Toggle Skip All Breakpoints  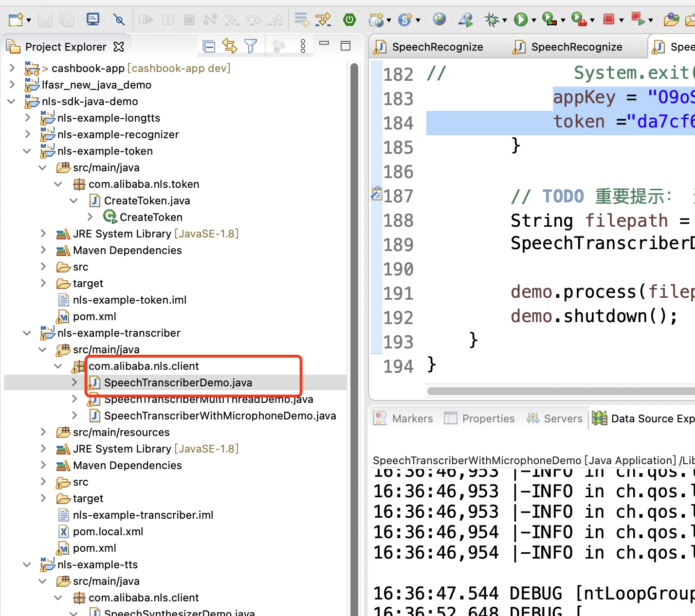point(119,19)
